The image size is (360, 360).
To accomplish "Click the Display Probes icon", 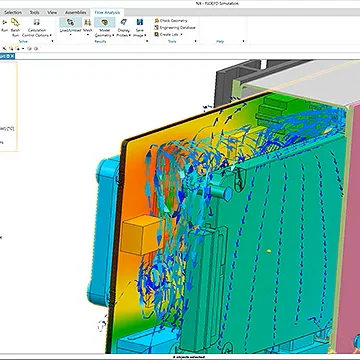I will [123, 22].
